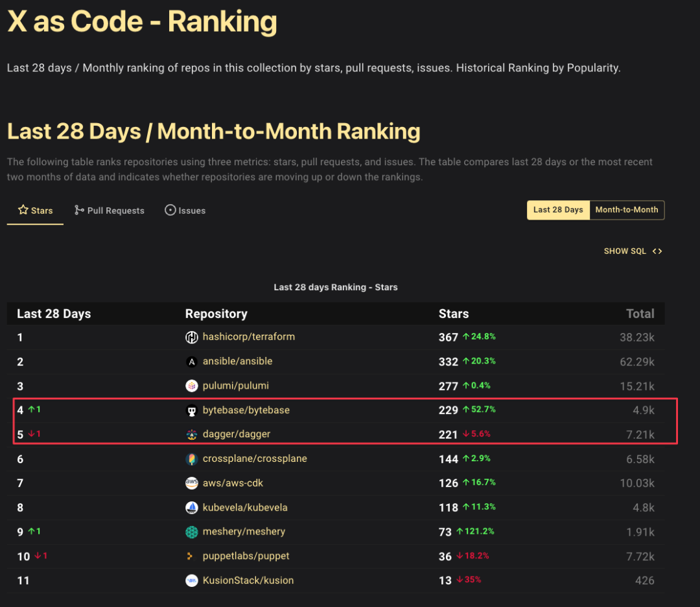Click the puppetlabs/puppet repository logo icon
This screenshot has width=700, height=607.
click(x=191, y=556)
